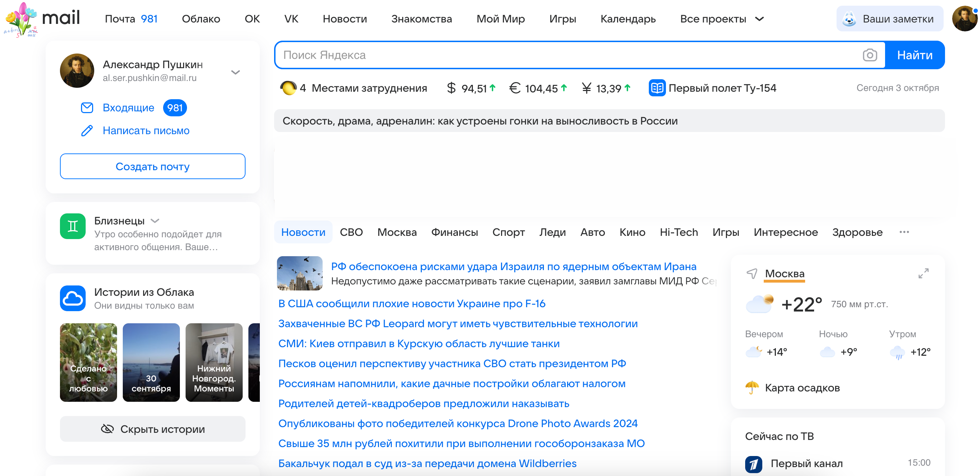
Task: Click the traffic level yellow circle icon
Action: point(288,88)
